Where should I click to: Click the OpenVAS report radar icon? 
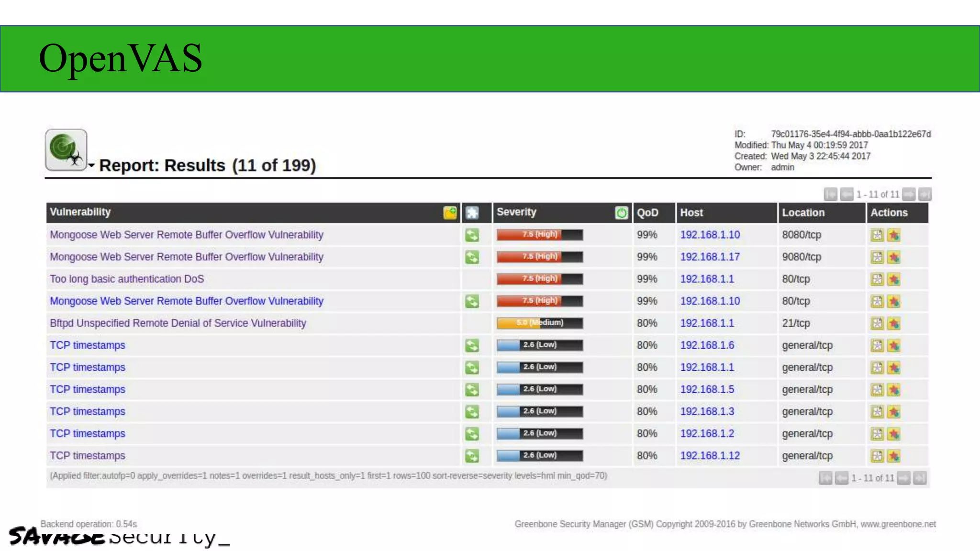[x=66, y=150]
